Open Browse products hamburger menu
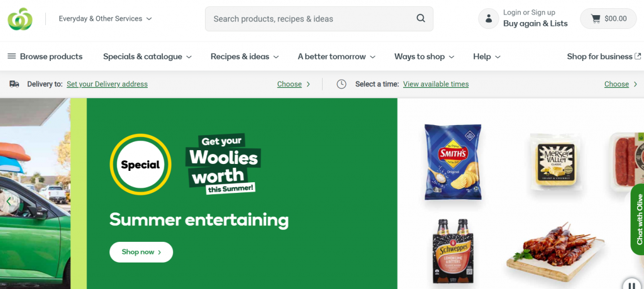Image resolution: width=644 pixels, height=289 pixels. [x=45, y=57]
